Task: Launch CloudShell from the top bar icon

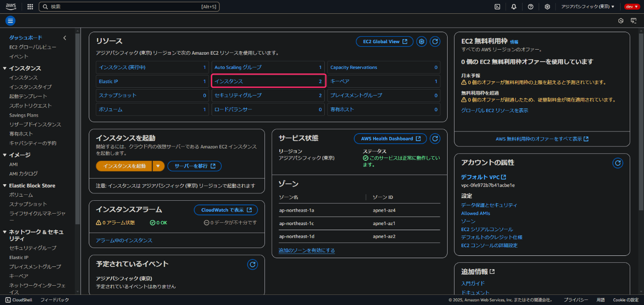Action: [497, 6]
